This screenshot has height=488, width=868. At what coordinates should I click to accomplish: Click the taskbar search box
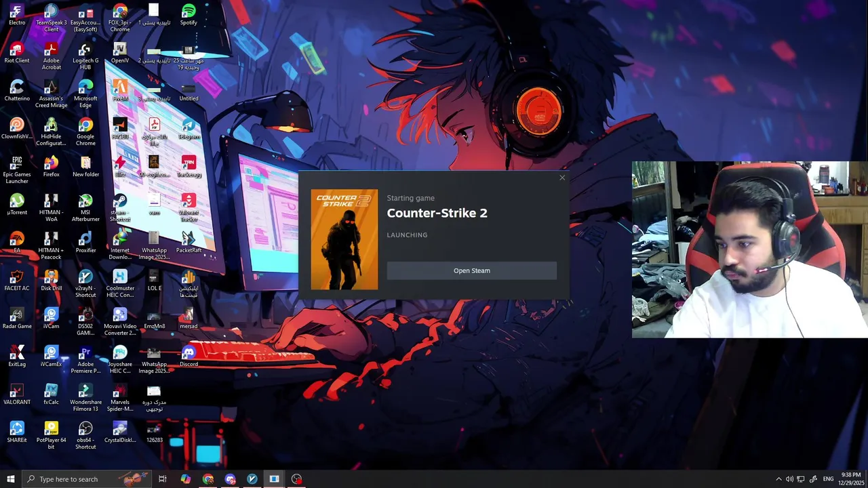coord(88,479)
